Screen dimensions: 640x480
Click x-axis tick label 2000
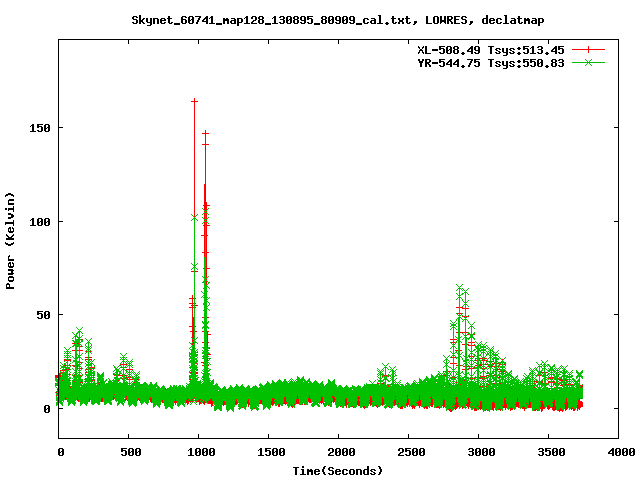341,452
